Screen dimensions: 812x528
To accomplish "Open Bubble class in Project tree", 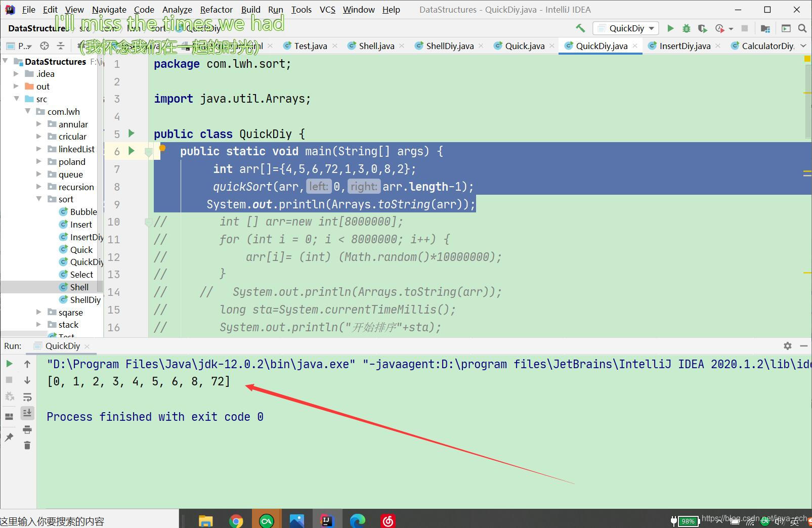I will click(x=78, y=212).
